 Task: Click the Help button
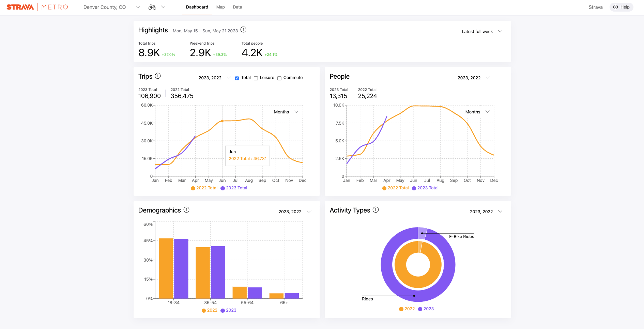[x=621, y=7]
